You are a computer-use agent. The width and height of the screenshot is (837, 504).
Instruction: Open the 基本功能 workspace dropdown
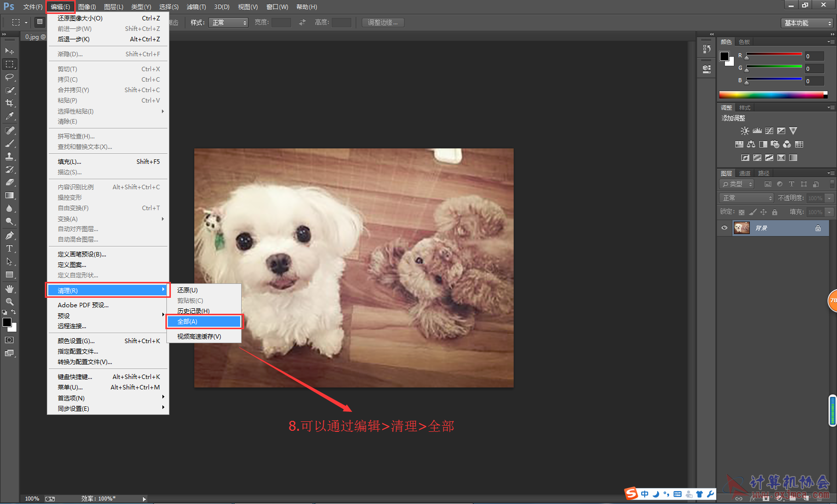click(807, 23)
